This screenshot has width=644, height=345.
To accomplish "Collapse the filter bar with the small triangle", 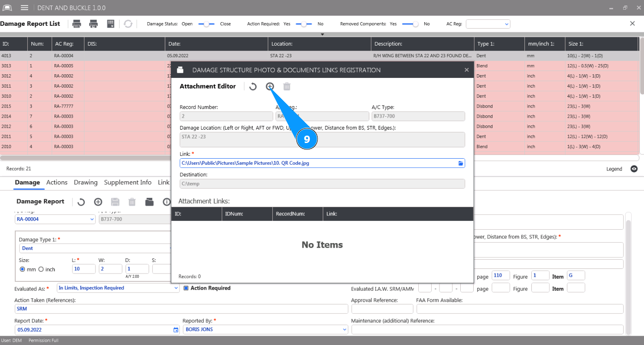I will (323, 34).
